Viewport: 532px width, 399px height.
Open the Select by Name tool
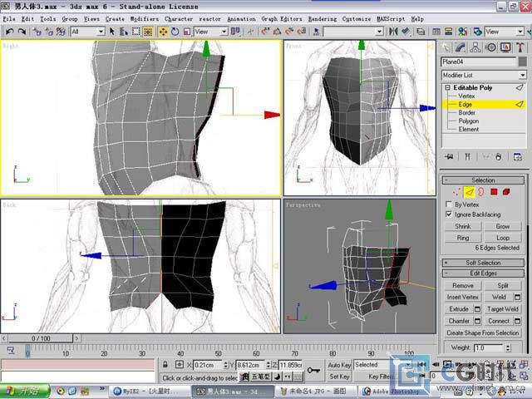coord(124,32)
